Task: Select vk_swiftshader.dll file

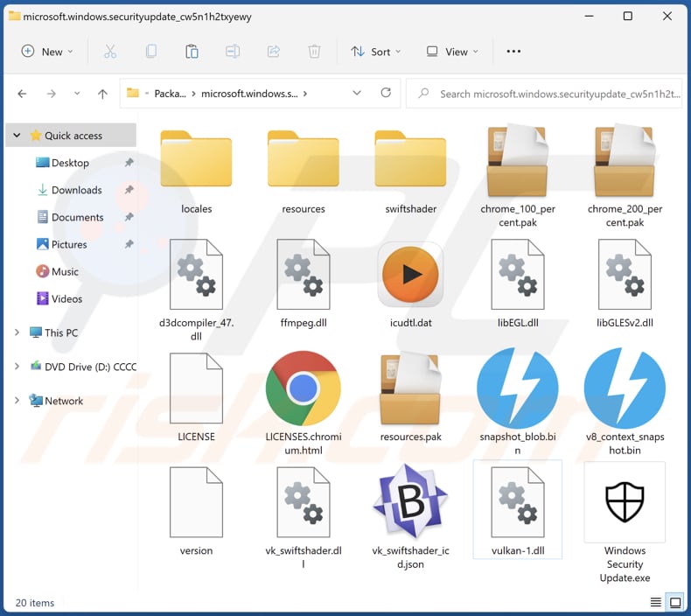Action: click(x=304, y=518)
